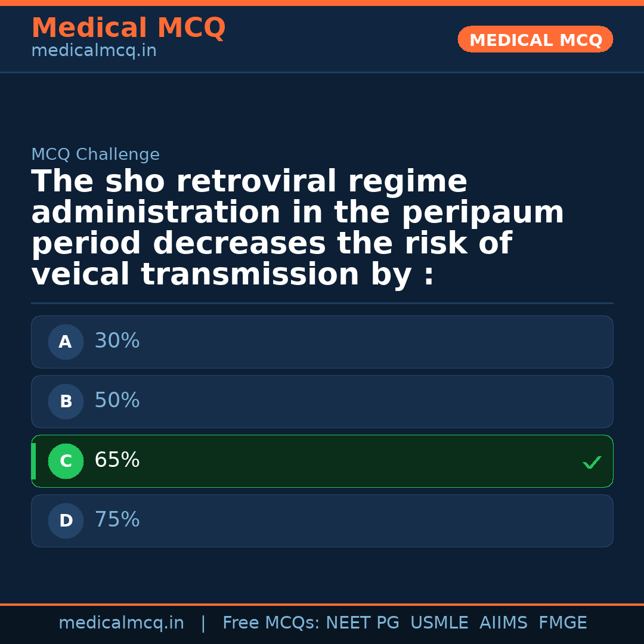
Task: Click the orange MEDICAL MCQ badge
Action: point(535,40)
